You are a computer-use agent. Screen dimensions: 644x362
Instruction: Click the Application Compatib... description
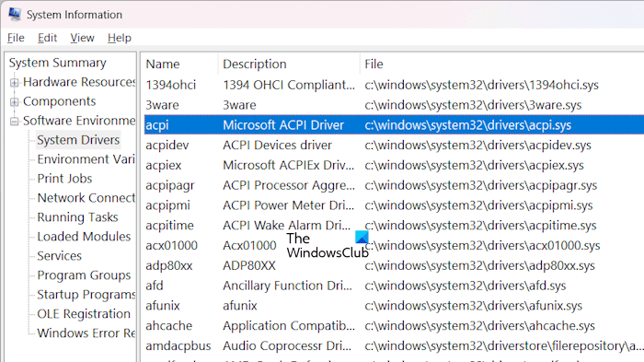(x=289, y=326)
